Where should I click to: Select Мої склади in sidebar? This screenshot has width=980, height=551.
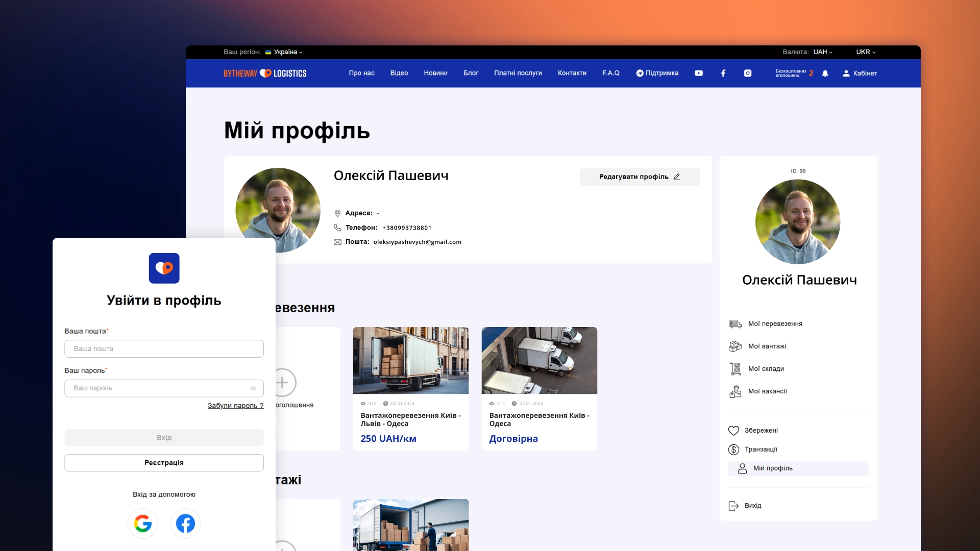point(766,368)
